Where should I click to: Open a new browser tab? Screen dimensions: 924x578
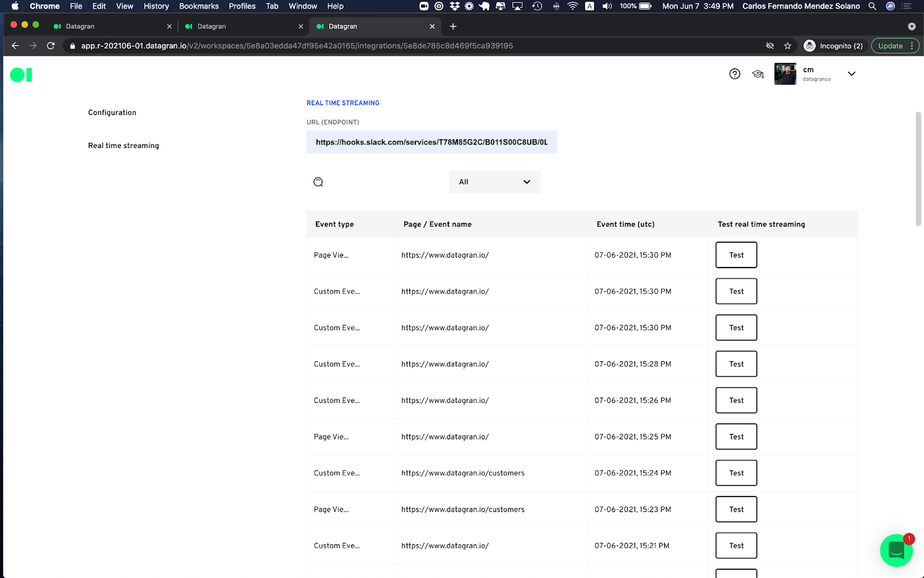(x=453, y=26)
